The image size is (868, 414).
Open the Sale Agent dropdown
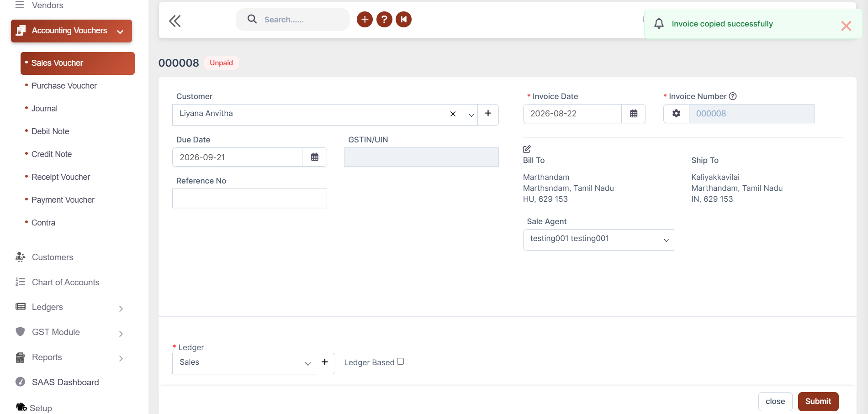[598, 240]
